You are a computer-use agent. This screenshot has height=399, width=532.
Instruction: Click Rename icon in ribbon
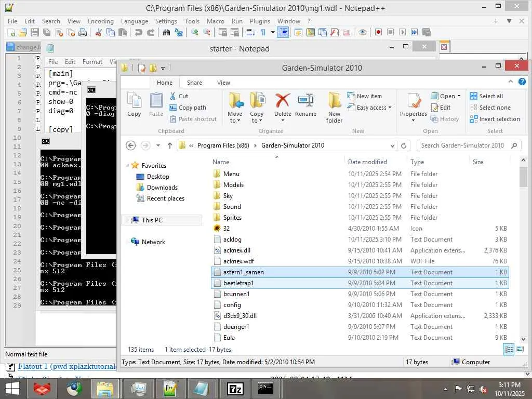click(x=305, y=100)
